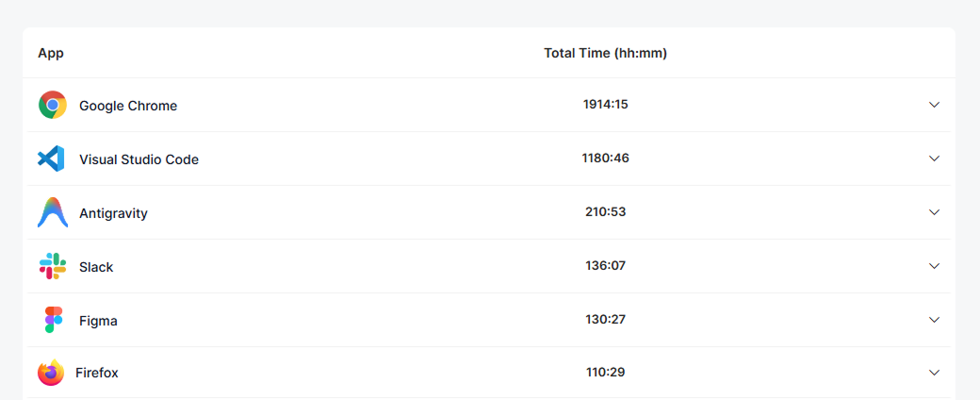Screen dimensions: 980x400
Task: Expand the Google Chrome row chevron
Action: coord(934,105)
